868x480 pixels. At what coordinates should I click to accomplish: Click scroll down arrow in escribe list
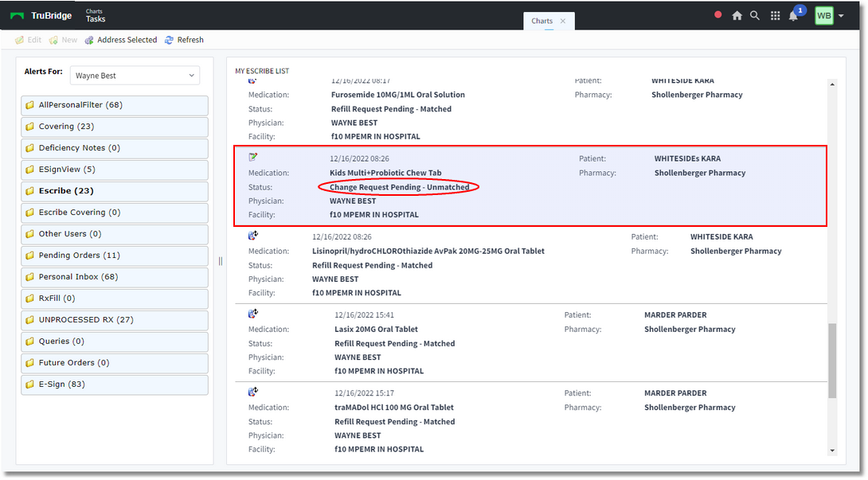click(832, 451)
